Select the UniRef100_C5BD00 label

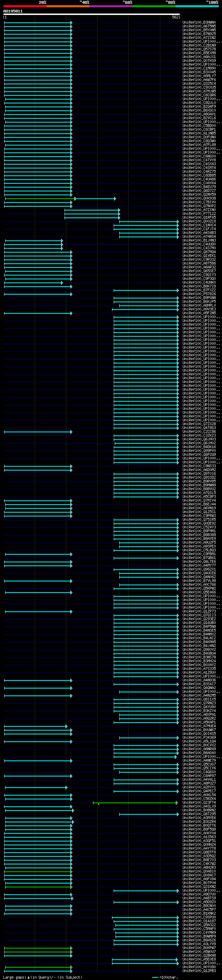click(199, 125)
